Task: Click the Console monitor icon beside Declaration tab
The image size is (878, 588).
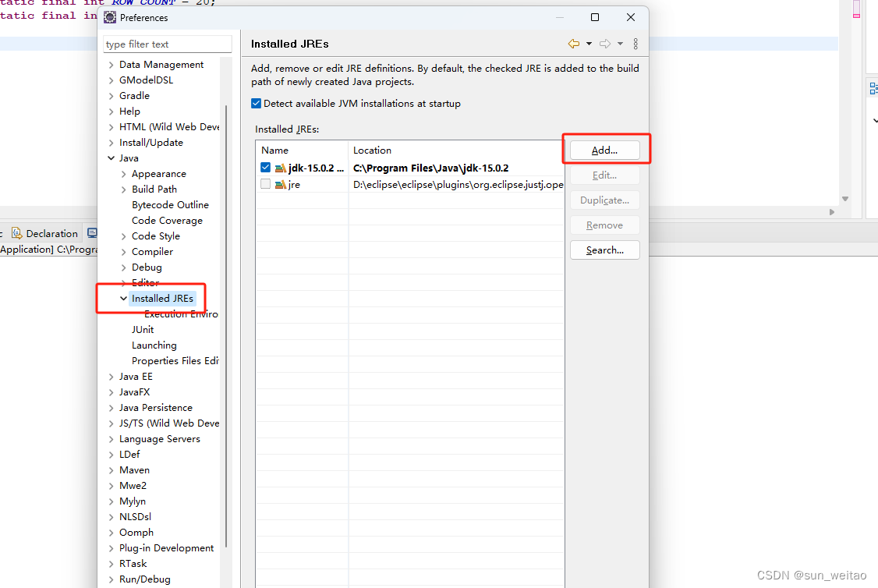Action: tap(92, 233)
